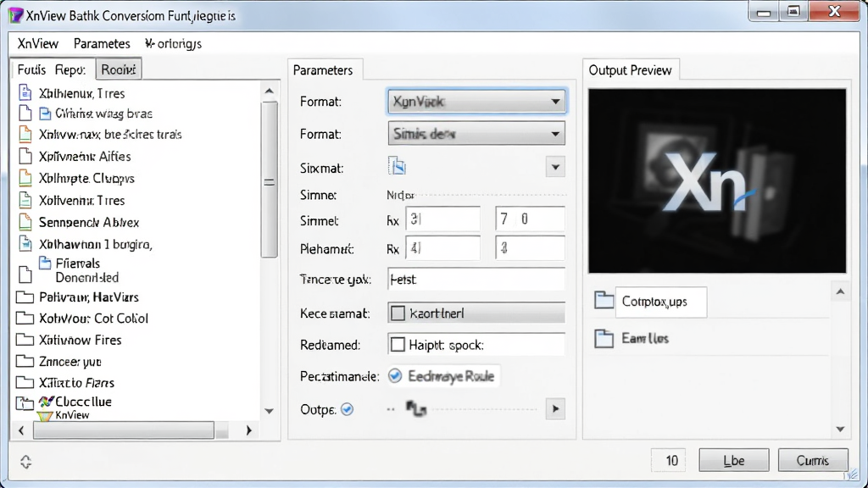The height and width of the screenshot is (488, 868).
Task: Click the folder icon beside "Znnceer yuc"
Action: 25,361
